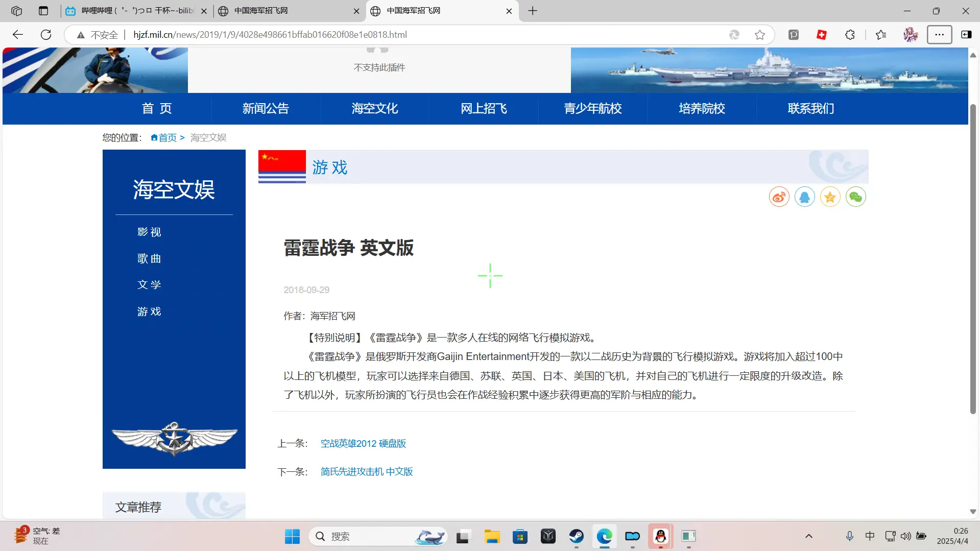Open previous article 空战英雄2012 硬盘版
Screen dimensions: 980x551
click(x=363, y=443)
